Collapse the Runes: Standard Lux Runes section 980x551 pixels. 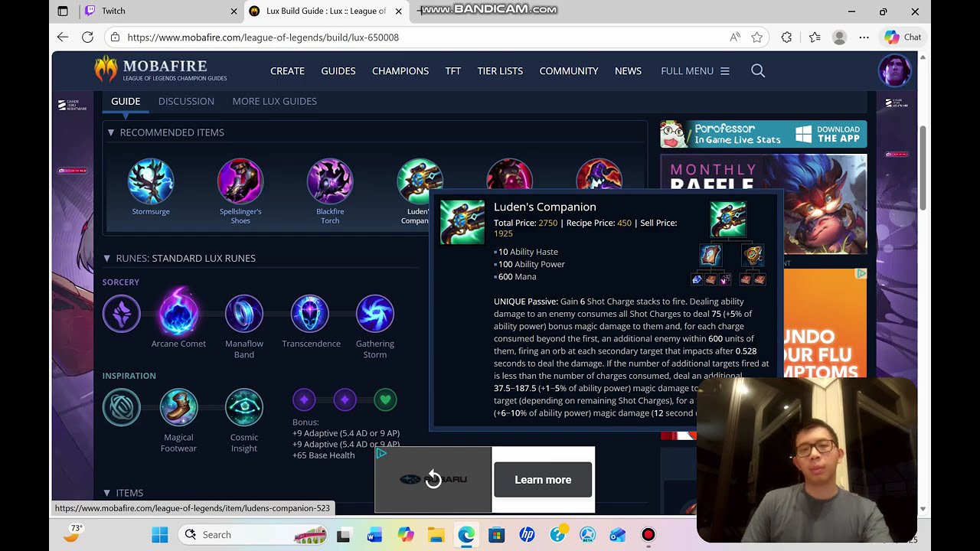[x=106, y=258]
